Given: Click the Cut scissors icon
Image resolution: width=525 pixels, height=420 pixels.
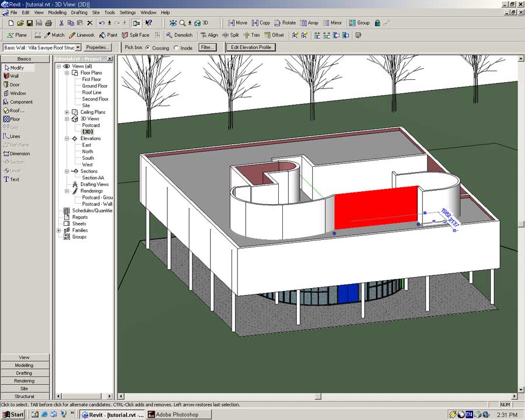Looking at the screenshot, I should (x=61, y=23).
